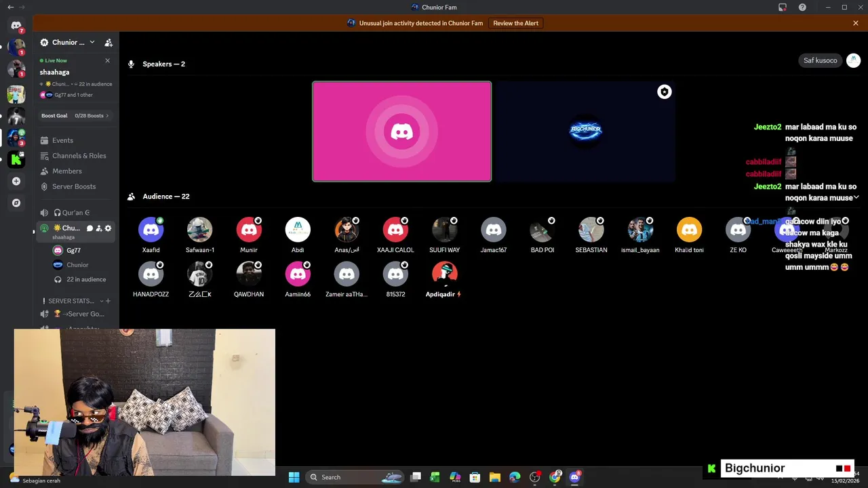868x488 pixels.
Task: Click avatar icon next to Saf kusoco
Action: tap(853, 60)
